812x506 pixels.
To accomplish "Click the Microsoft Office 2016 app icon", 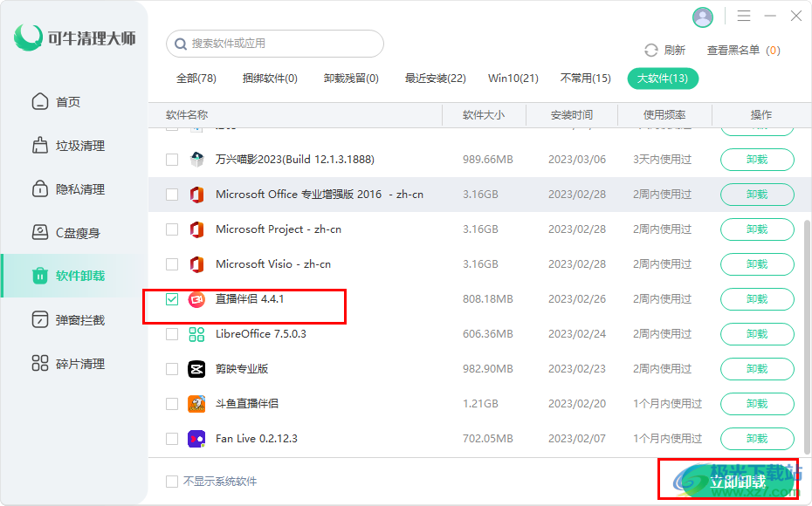I will tap(196, 195).
